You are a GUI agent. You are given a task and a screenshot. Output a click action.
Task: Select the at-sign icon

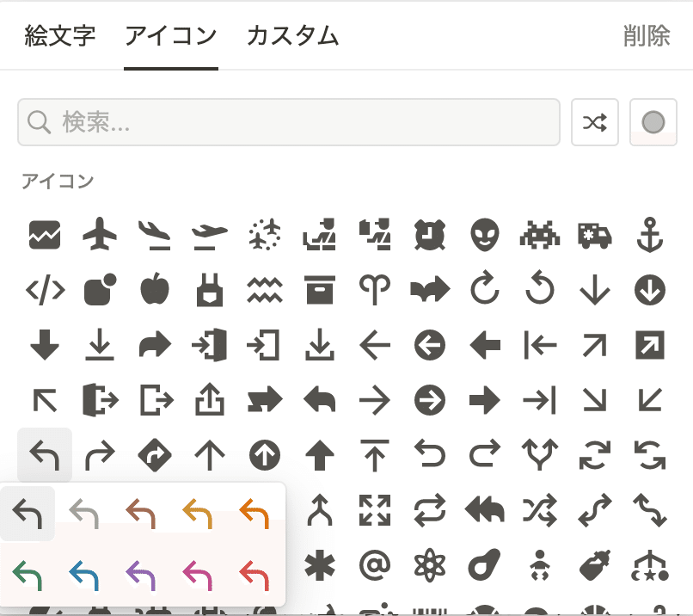[374, 565]
